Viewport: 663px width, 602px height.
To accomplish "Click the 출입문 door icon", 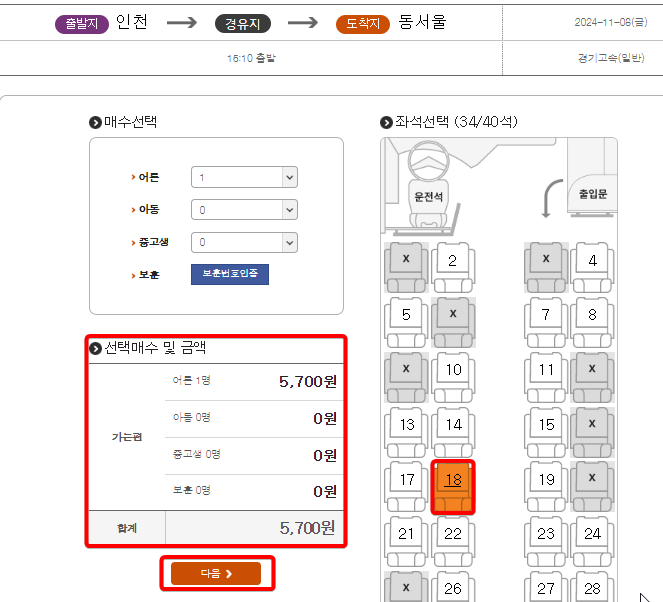I will [592, 194].
